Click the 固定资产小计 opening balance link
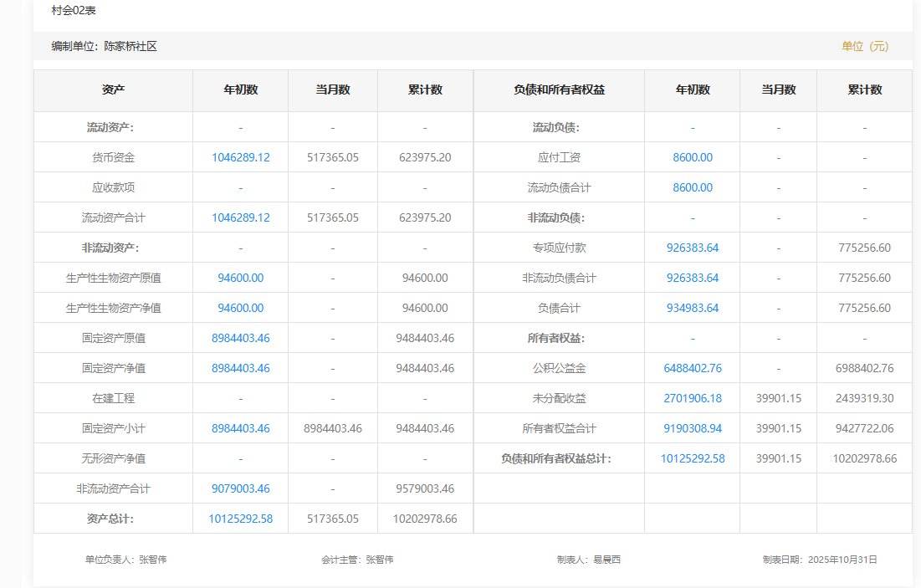This screenshot has width=921, height=588. pos(240,428)
